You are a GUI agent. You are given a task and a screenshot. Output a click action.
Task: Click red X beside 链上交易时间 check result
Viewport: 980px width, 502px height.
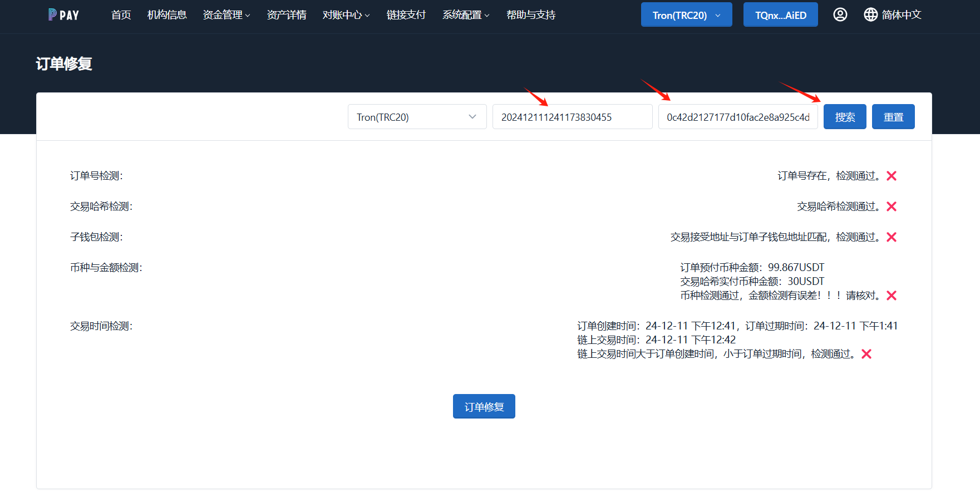tap(866, 354)
